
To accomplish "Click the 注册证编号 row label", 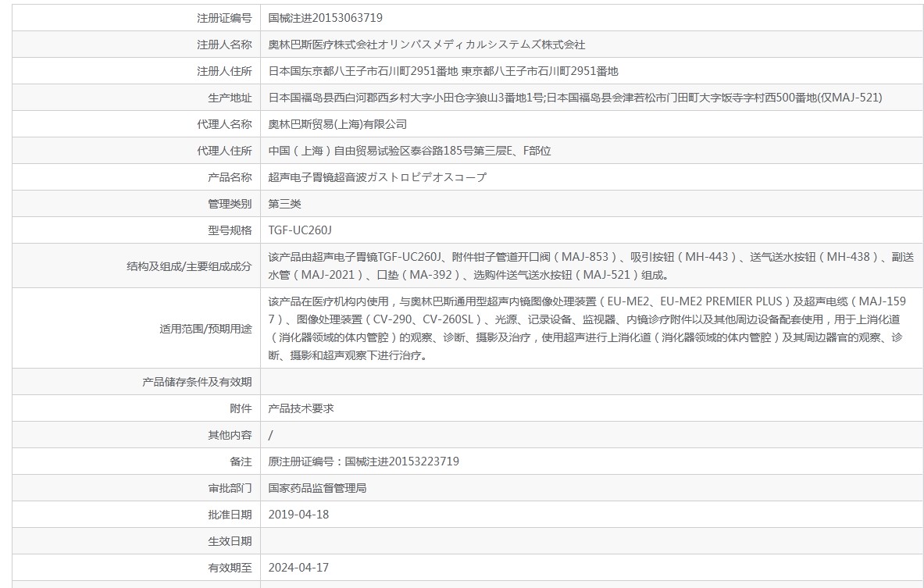I will [x=224, y=18].
